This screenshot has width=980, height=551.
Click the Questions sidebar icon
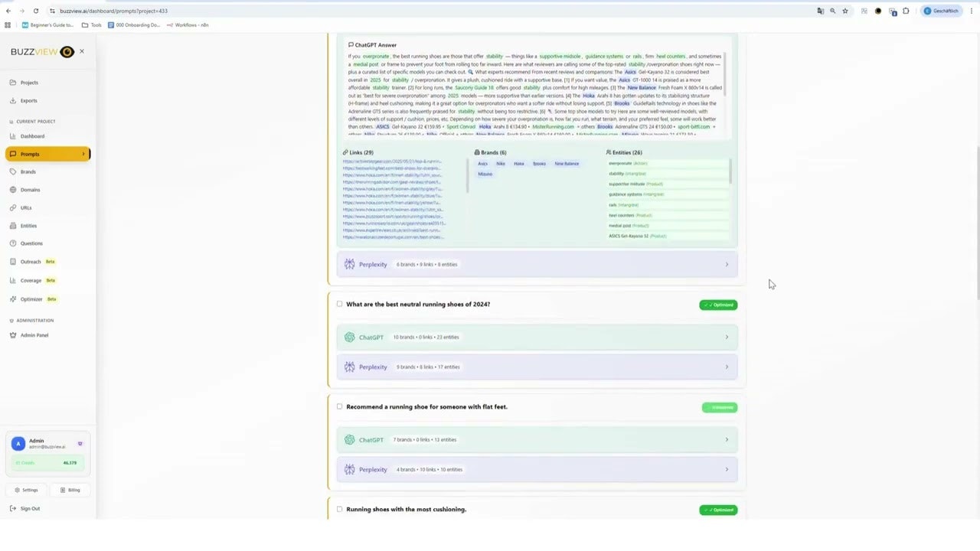13,243
